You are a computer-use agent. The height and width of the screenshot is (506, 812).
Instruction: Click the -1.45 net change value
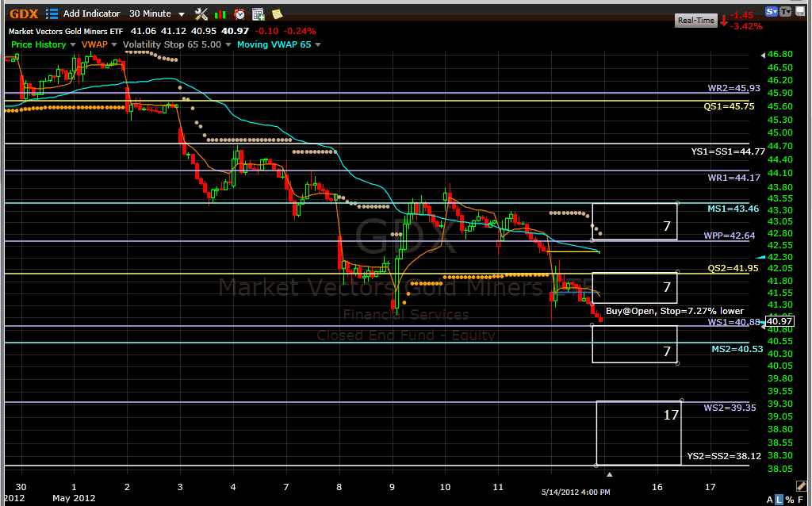[x=741, y=16]
